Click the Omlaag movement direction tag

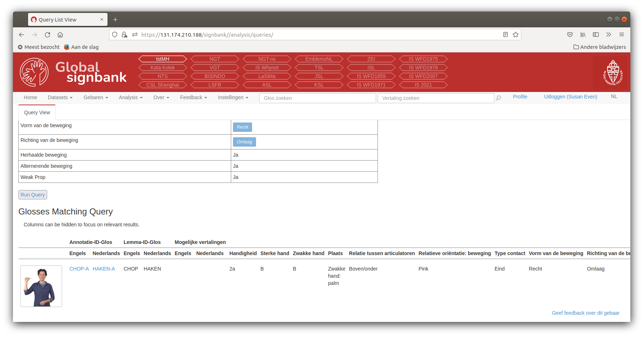click(x=244, y=142)
